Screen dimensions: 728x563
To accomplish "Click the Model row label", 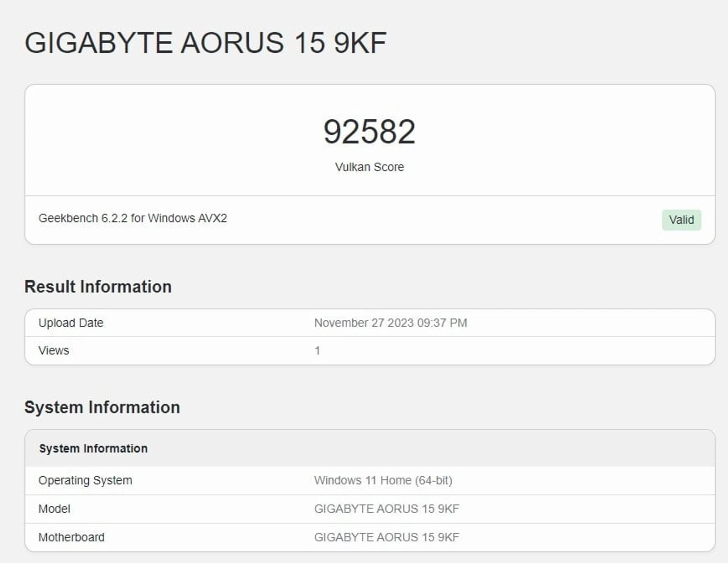I will point(54,509).
